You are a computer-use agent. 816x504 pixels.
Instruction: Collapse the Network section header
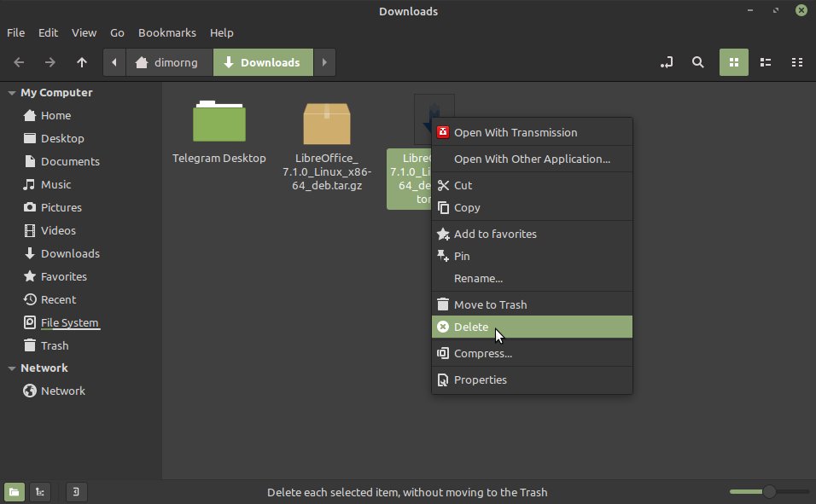tap(12, 368)
